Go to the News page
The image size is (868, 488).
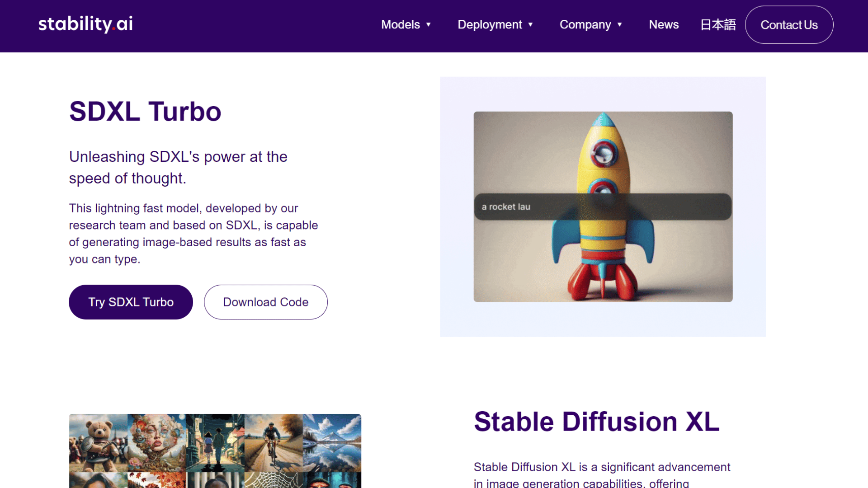click(x=663, y=25)
